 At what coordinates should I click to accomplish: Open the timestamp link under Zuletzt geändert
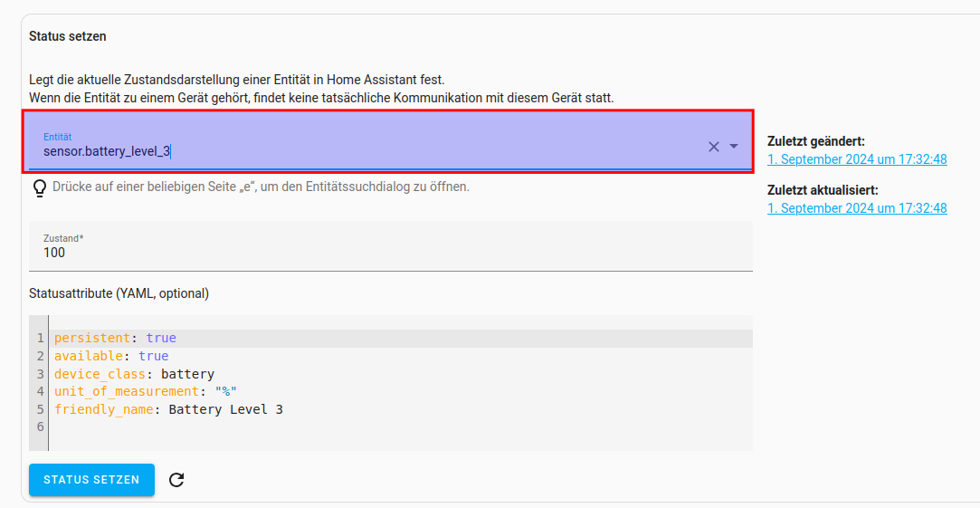click(856, 159)
